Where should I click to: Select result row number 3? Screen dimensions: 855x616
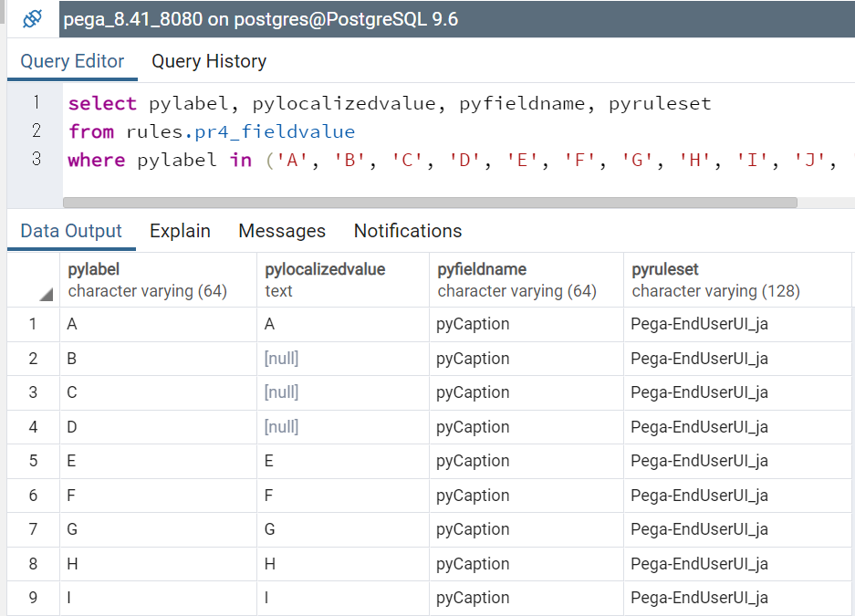pyautogui.click(x=33, y=392)
